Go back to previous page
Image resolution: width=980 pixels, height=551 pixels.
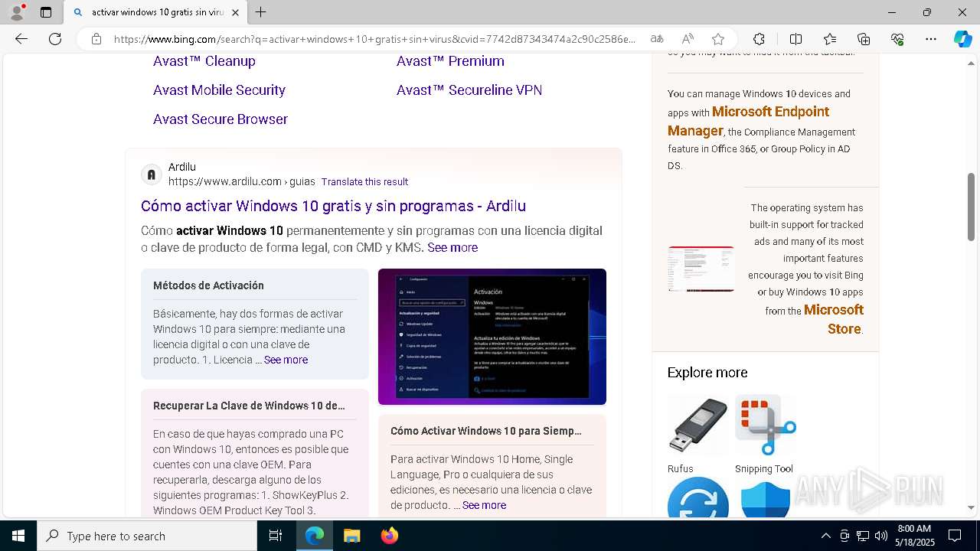coord(21,39)
